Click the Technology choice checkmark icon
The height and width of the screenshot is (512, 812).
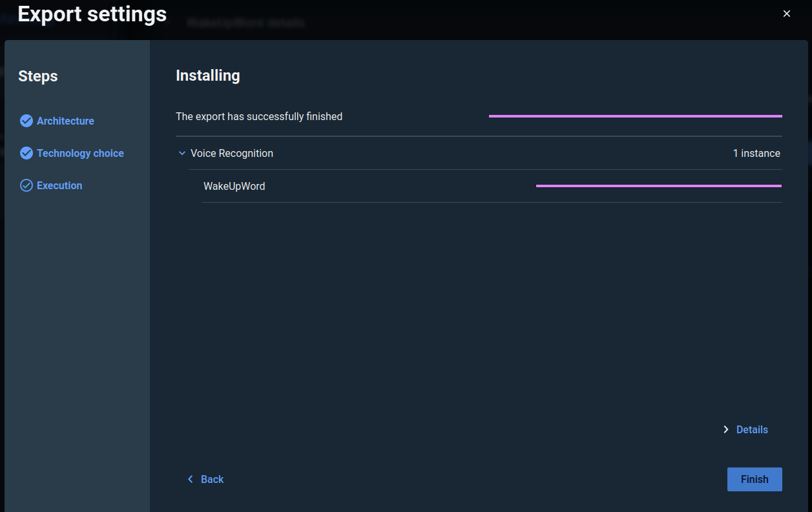click(26, 153)
